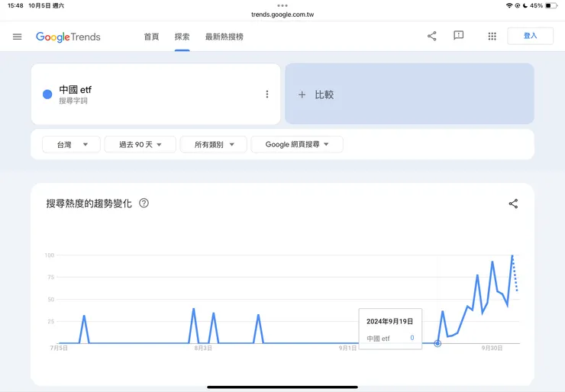
Task: Open the hamburger main menu
Action: (x=18, y=37)
